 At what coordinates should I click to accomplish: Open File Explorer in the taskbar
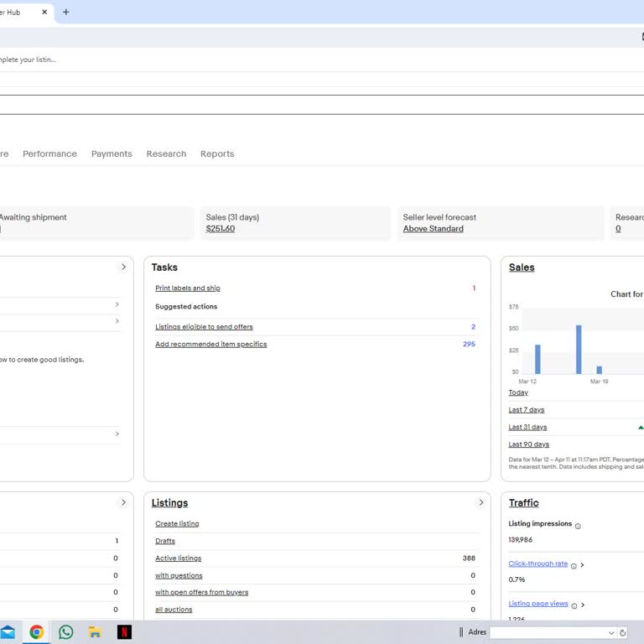tap(95, 632)
